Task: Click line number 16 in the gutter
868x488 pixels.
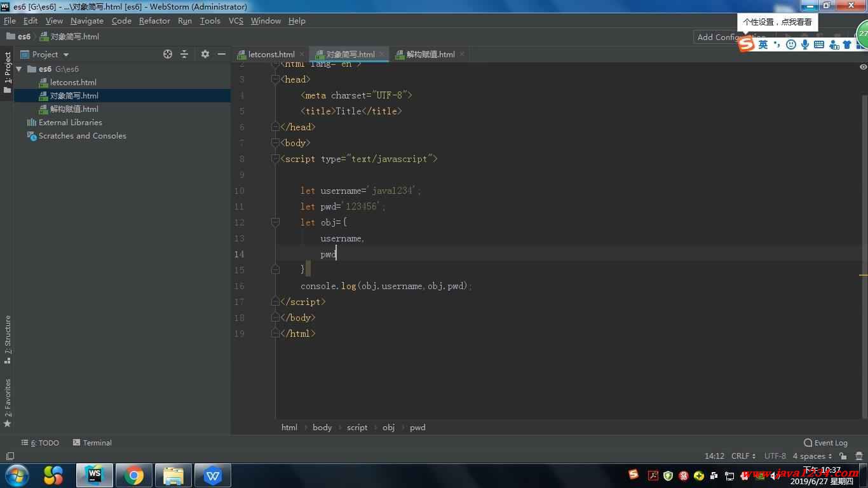Action: (239, 286)
